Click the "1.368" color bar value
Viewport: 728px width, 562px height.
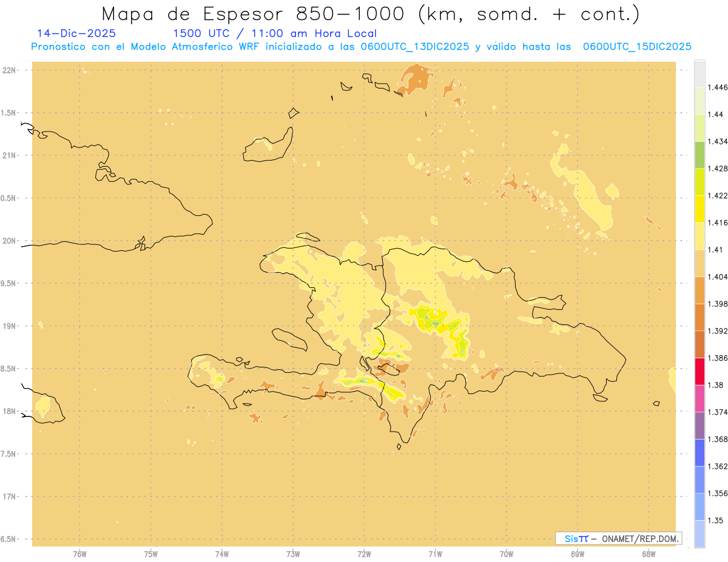[x=718, y=439]
